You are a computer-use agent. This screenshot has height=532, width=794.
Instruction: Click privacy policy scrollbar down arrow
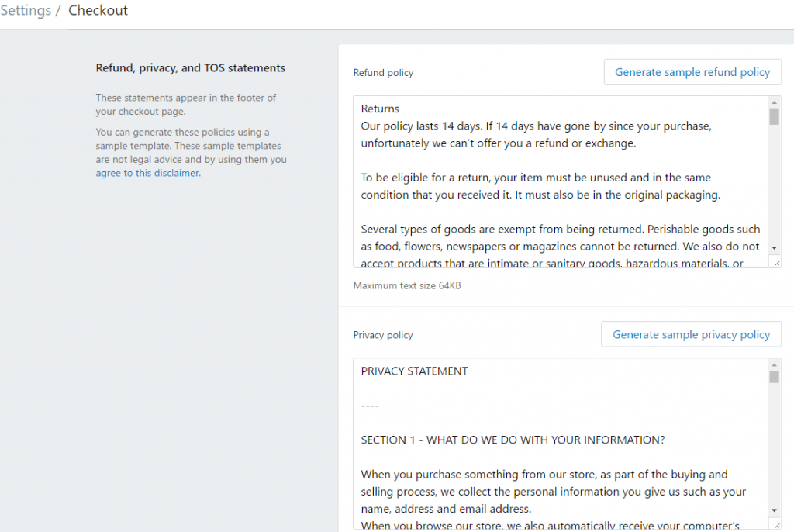[x=774, y=510]
